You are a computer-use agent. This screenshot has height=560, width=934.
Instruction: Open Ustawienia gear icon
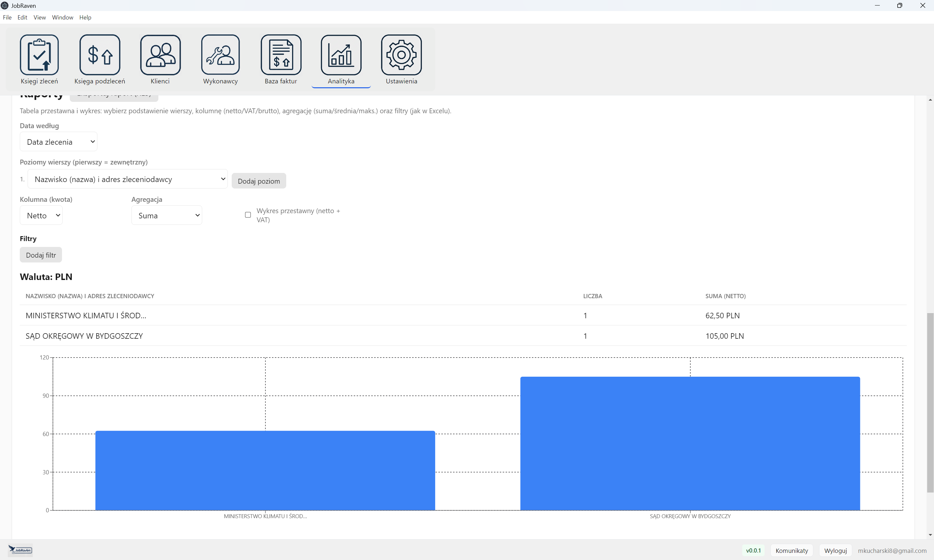point(401,55)
